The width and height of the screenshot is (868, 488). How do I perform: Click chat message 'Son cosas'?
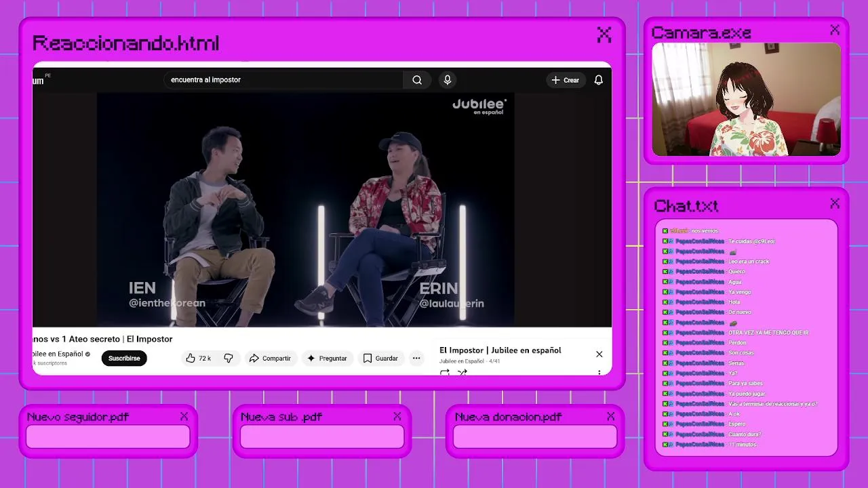click(741, 353)
